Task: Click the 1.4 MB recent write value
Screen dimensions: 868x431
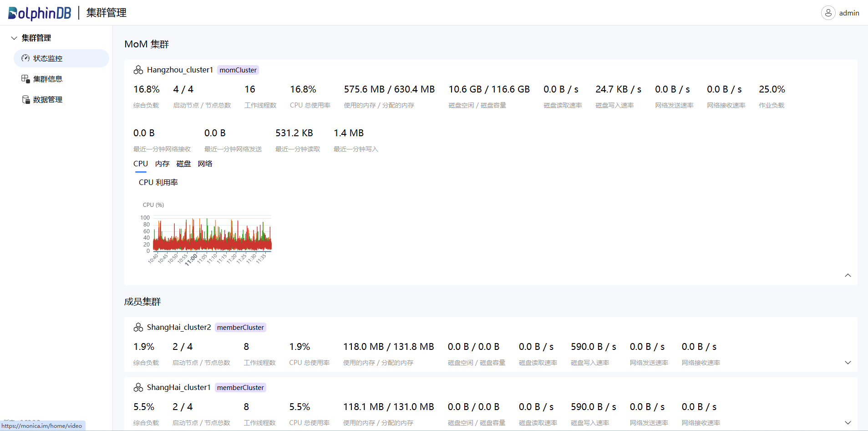Action: [349, 133]
